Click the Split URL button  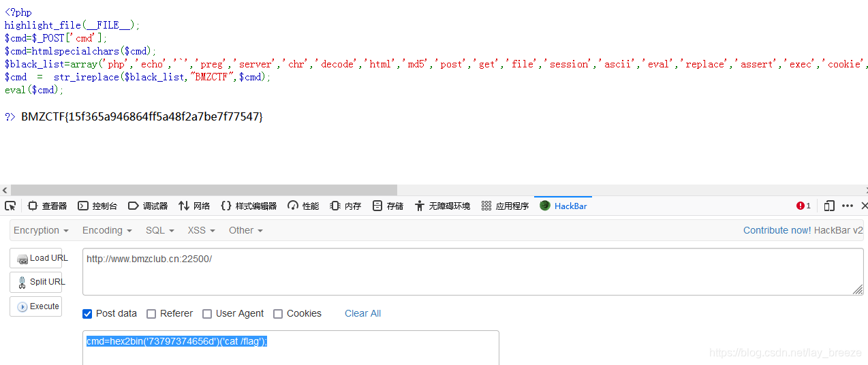click(x=35, y=282)
